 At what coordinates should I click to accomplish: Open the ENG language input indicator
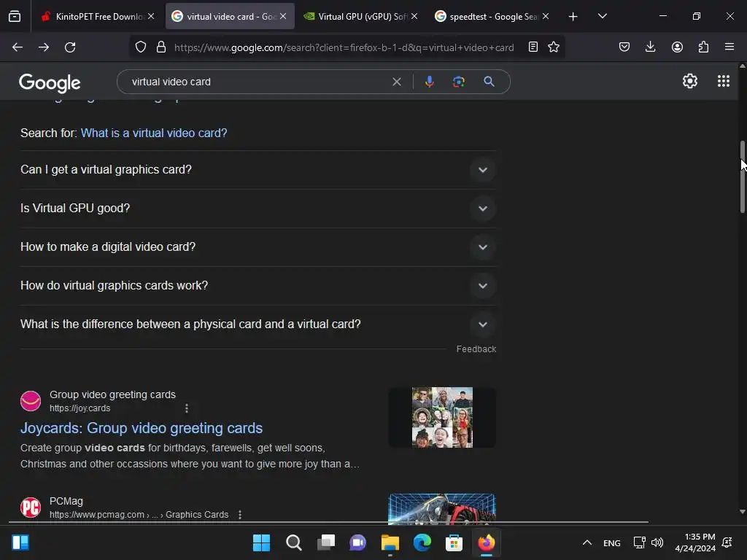(x=612, y=542)
